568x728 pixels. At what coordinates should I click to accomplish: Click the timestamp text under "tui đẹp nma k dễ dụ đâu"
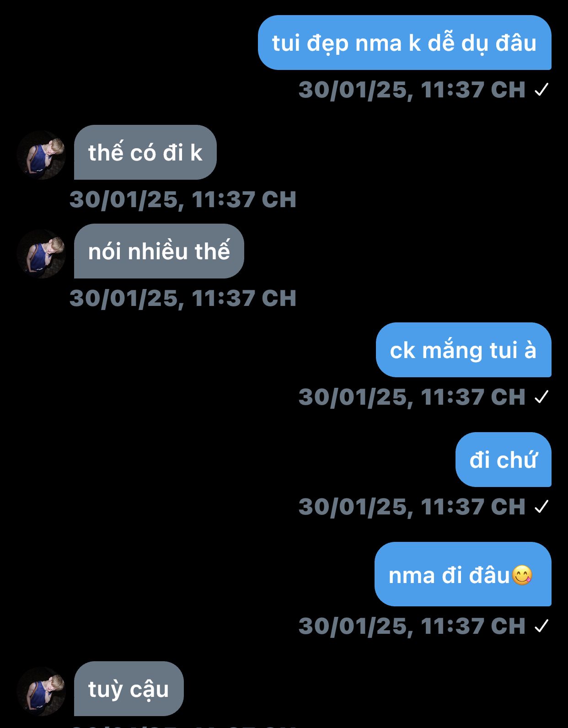412,90
